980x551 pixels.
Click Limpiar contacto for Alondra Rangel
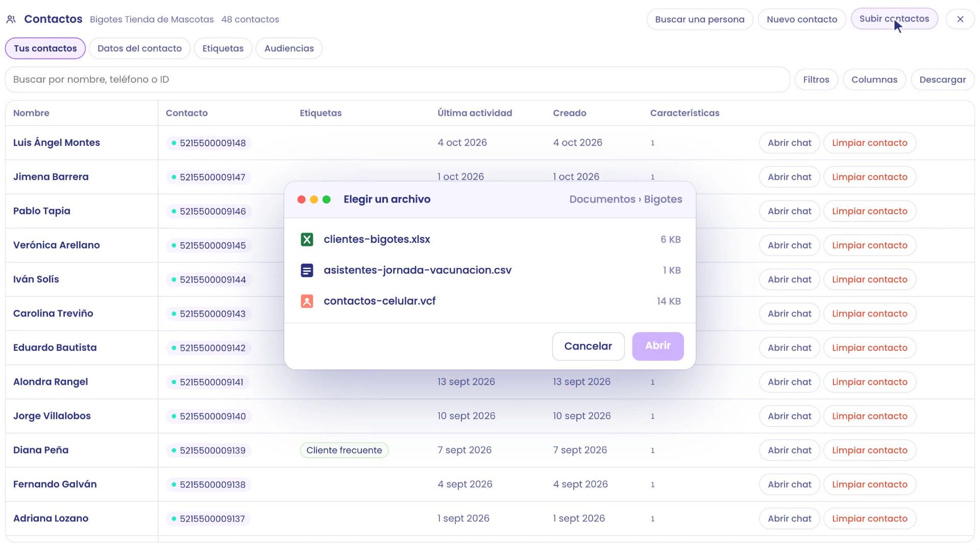point(870,382)
